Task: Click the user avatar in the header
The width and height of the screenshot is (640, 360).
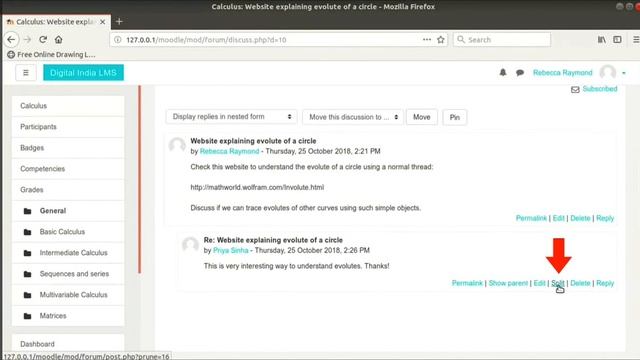Action: [607, 73]
